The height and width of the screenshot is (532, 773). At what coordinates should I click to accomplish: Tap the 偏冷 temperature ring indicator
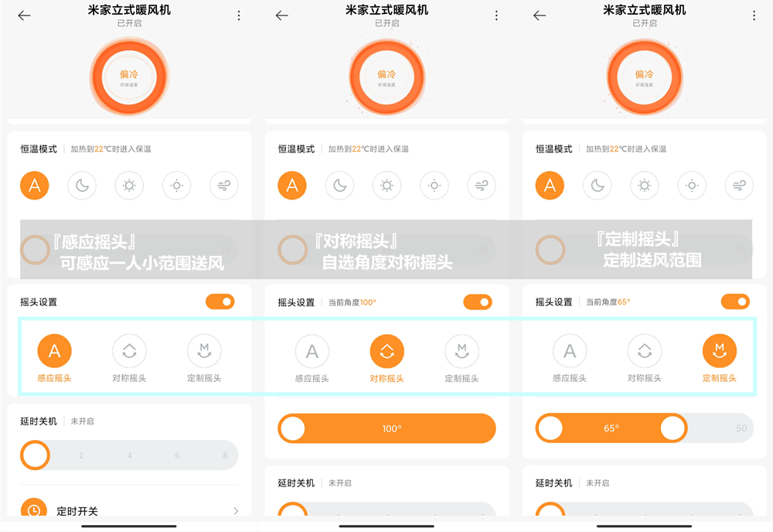click(129, 77)
